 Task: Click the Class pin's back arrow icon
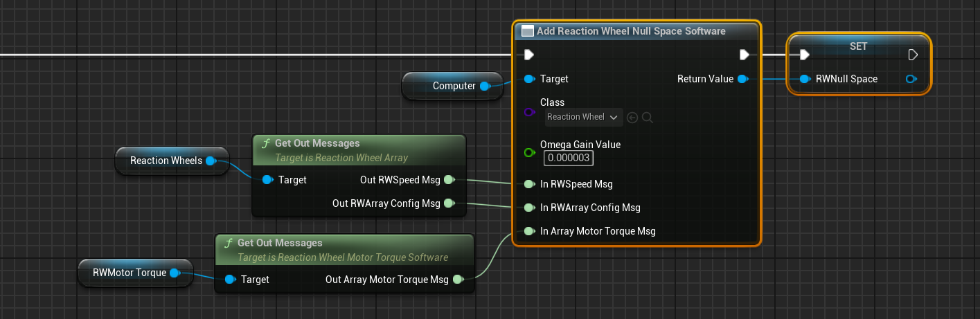click(x=632, y=118)
